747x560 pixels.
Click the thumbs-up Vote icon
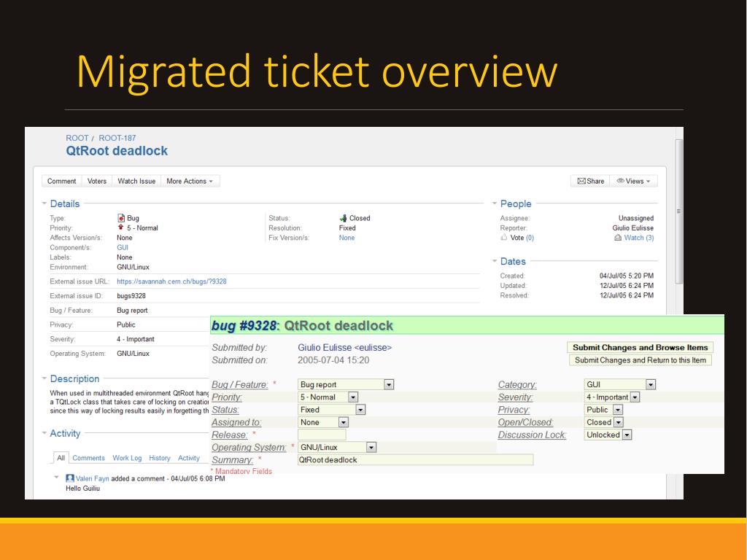504,237
